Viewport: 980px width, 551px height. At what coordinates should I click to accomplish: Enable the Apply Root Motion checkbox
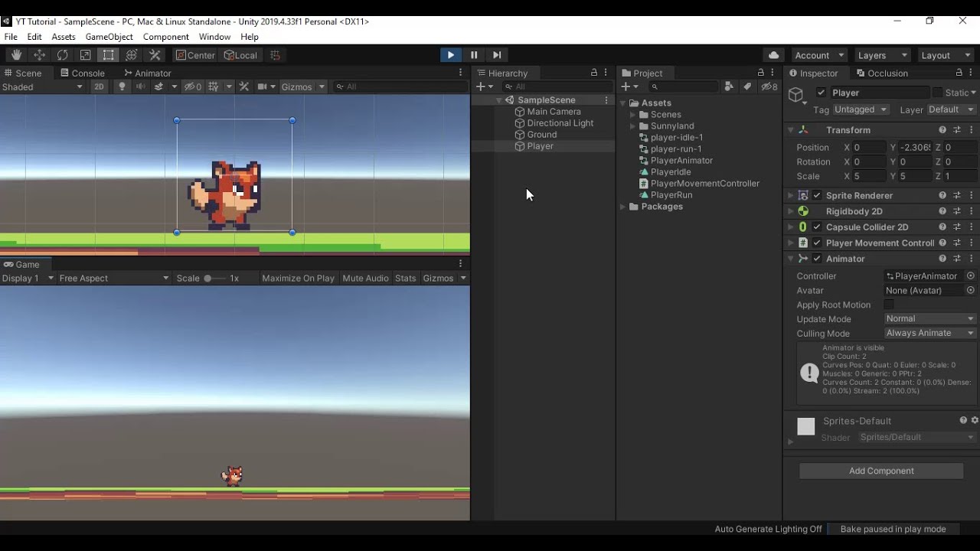(x=889, y=305)
